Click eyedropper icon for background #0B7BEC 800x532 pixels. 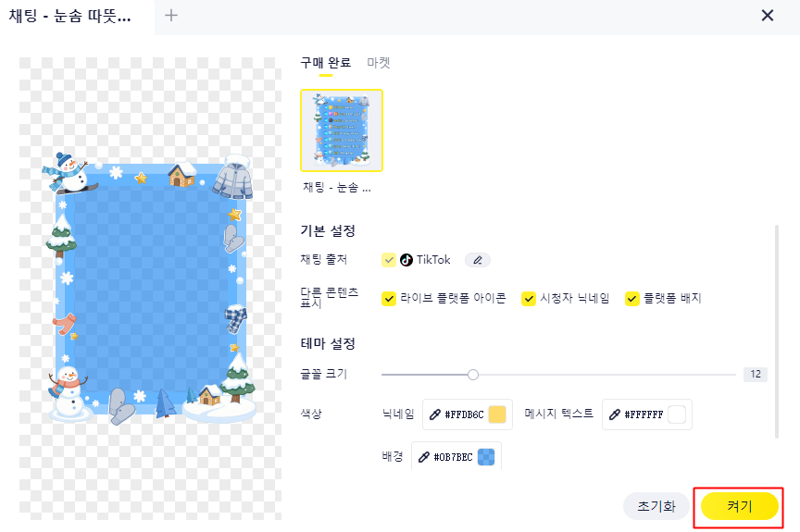pos(423,456)
